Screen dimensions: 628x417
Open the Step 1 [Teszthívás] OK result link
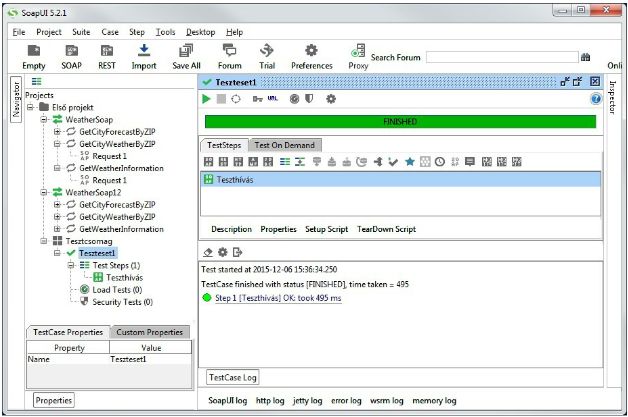(x=278, y=298)
